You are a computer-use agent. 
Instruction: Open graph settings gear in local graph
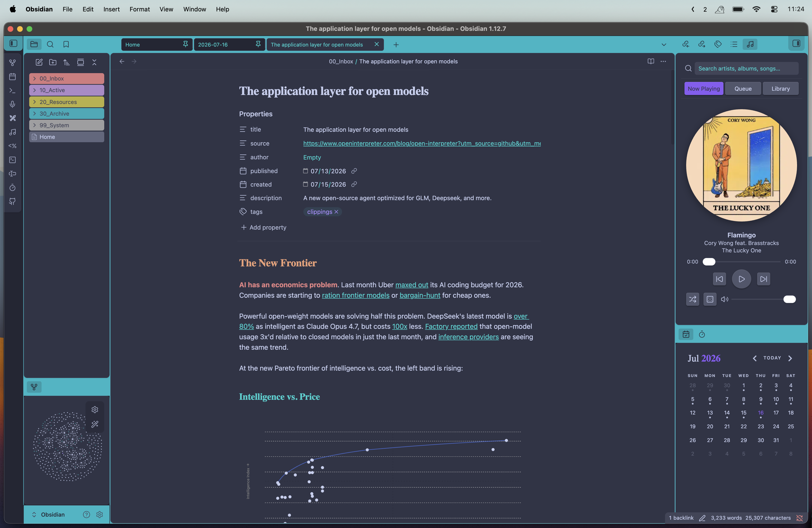95,409
